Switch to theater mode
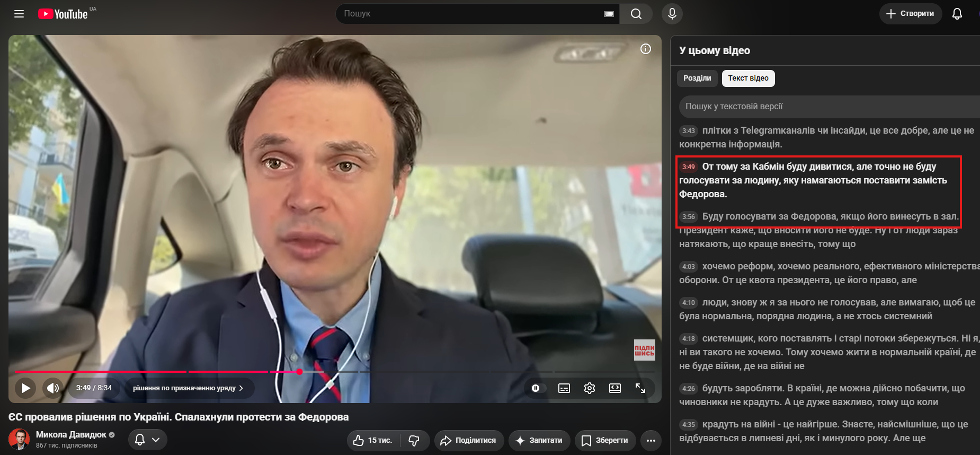Screen dimensions: 980x455 (x=615, y=388)
